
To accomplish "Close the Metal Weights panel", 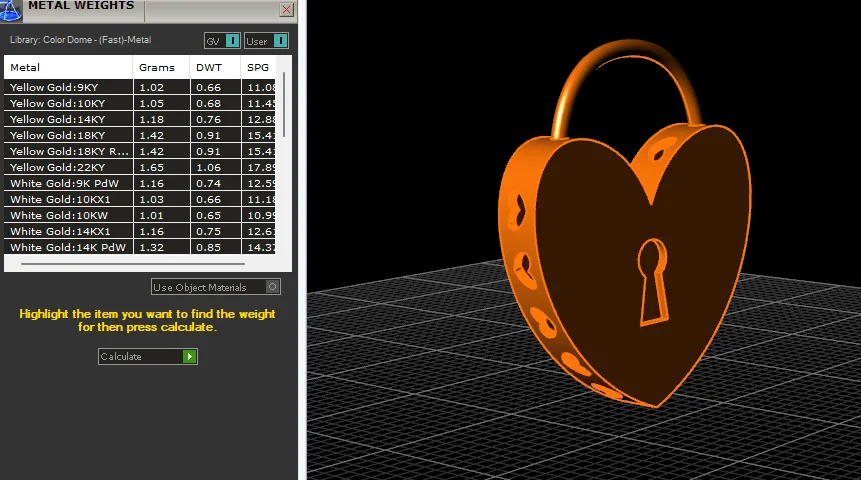I will [x=286, y=9].
